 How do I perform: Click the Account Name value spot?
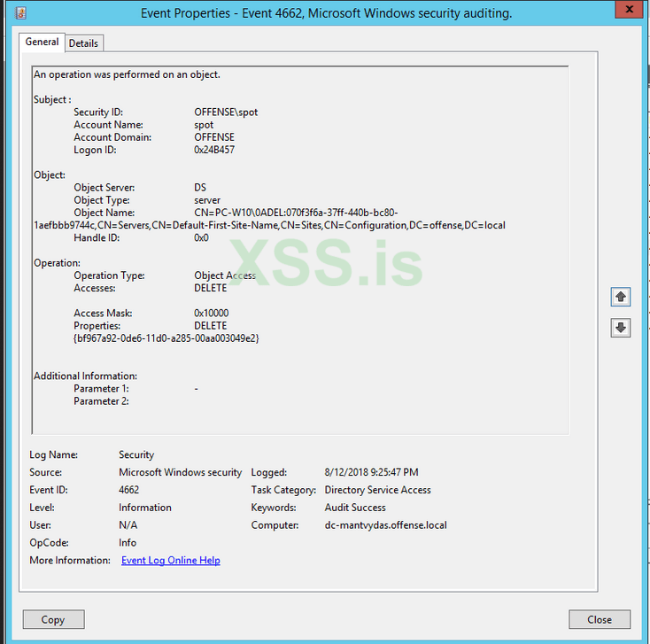(204, 125)
